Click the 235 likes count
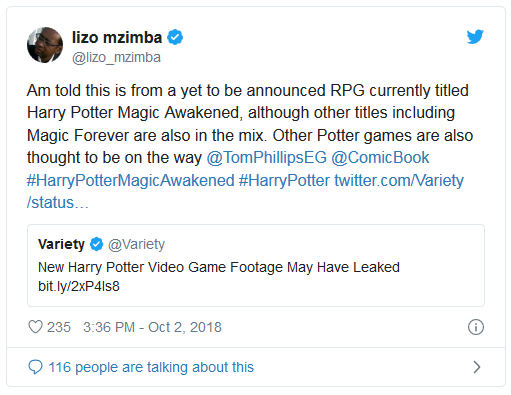The height and width of the screenshot is (395, 511). pos(59,327)
